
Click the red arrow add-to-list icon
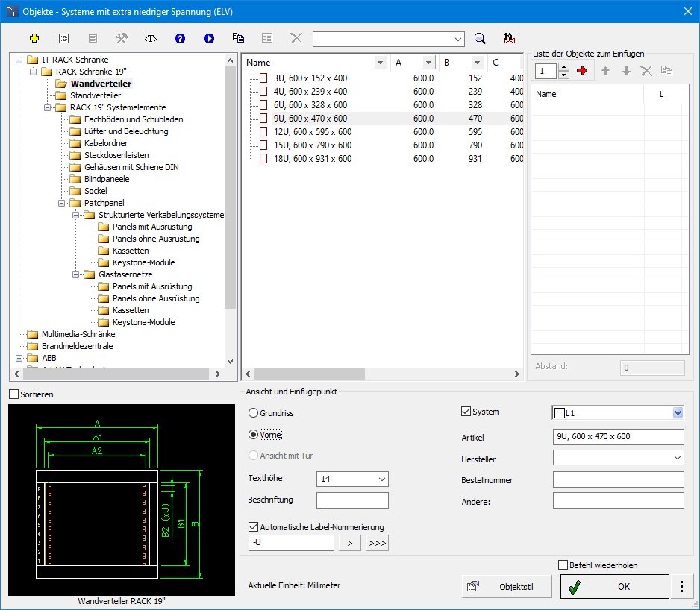583,71
